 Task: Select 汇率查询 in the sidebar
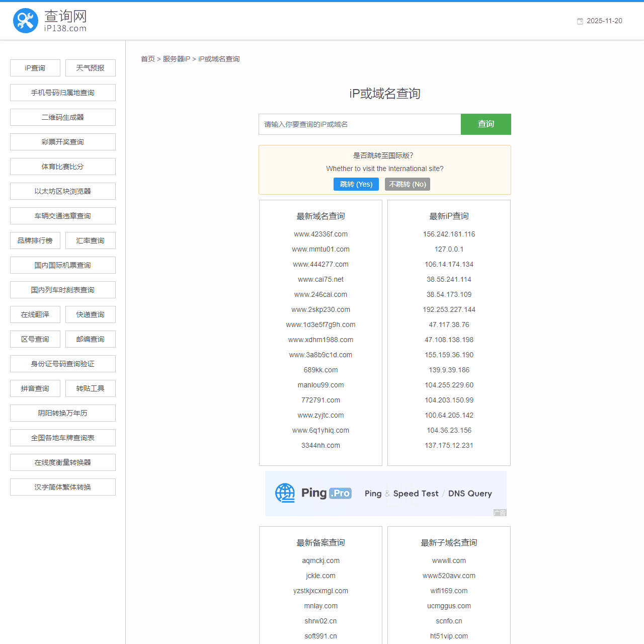pos(90,240)
